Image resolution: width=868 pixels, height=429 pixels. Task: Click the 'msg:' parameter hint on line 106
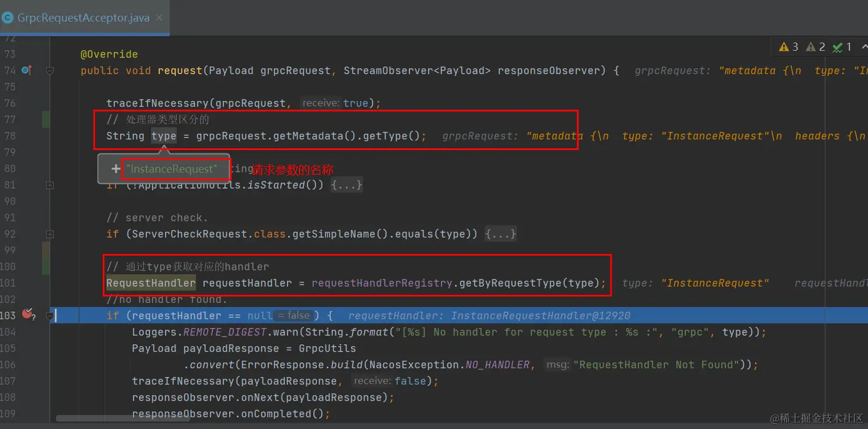pyautogui.click(x=558, y=364)
